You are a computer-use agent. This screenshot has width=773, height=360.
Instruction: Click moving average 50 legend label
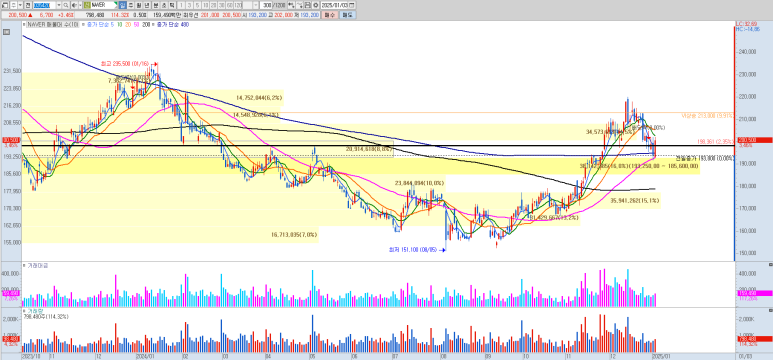136,25
